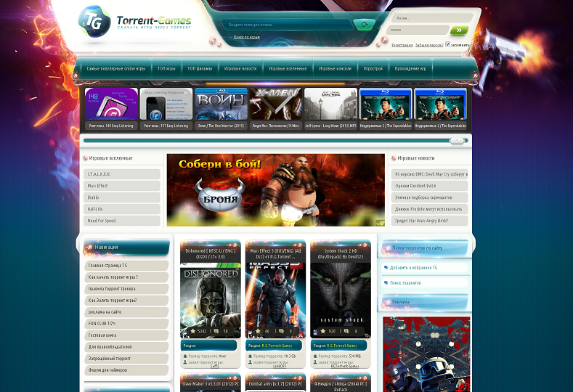Open the 'Рингтоны: 148 Easy Listening' thumbnail
This screenshot has height=392, width=573.
(111, 104)
